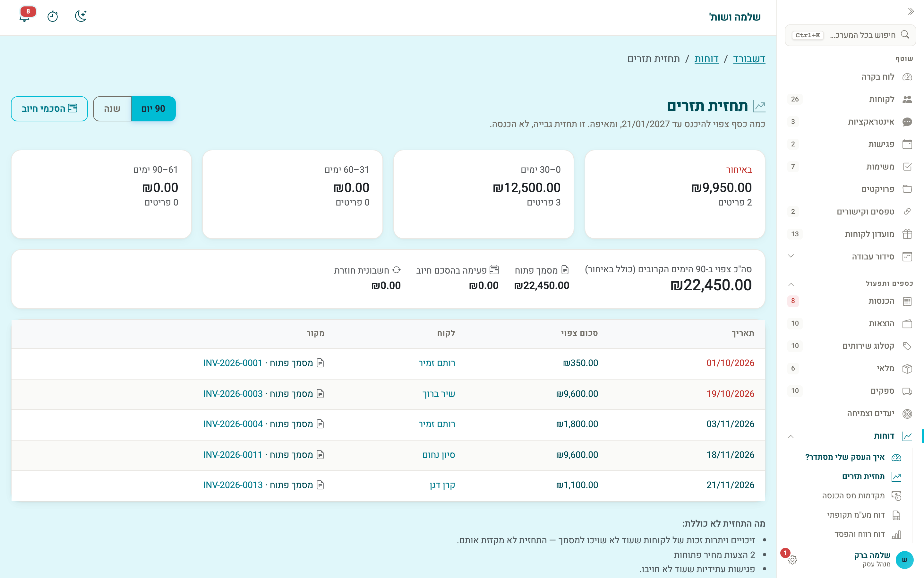Follow דשבורד breadcrumb link
The image size is (924, 578).
[749, 59]
